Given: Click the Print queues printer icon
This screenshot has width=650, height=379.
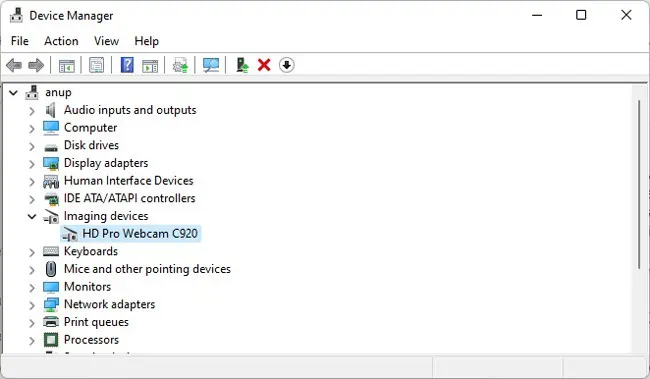Looking at the screenshot, I should coord(51,322).
